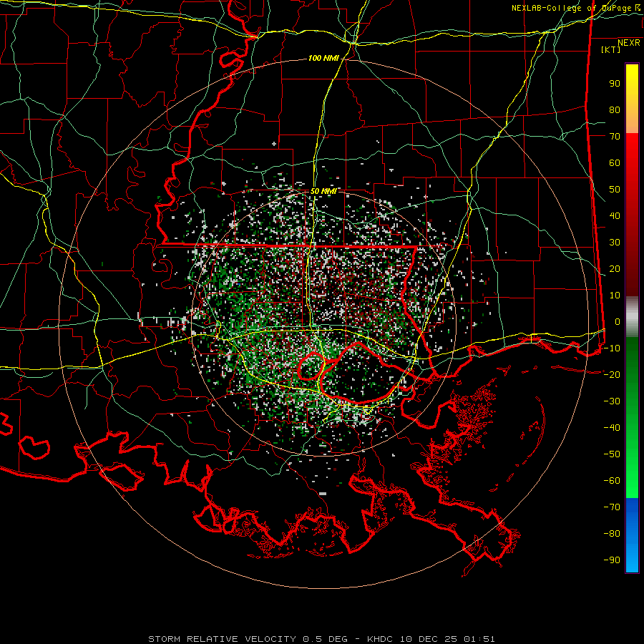
Task: Click the "70" scale value
Action: pyautogui.click(x=615, y=137)
